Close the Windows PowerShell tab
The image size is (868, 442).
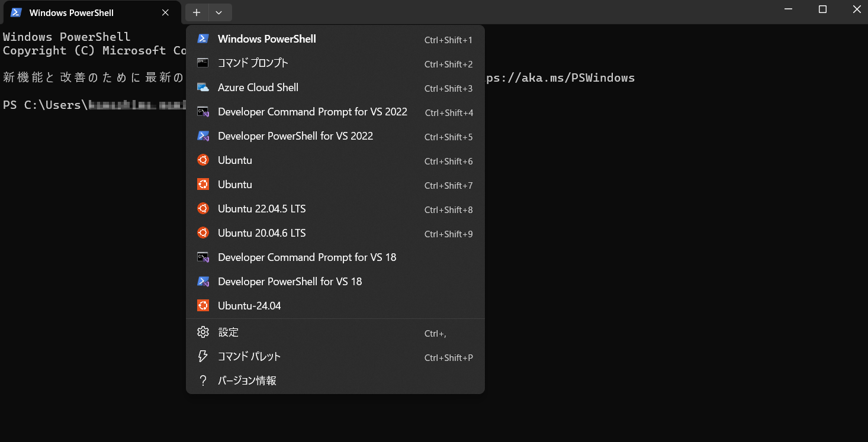pos(165,12)
